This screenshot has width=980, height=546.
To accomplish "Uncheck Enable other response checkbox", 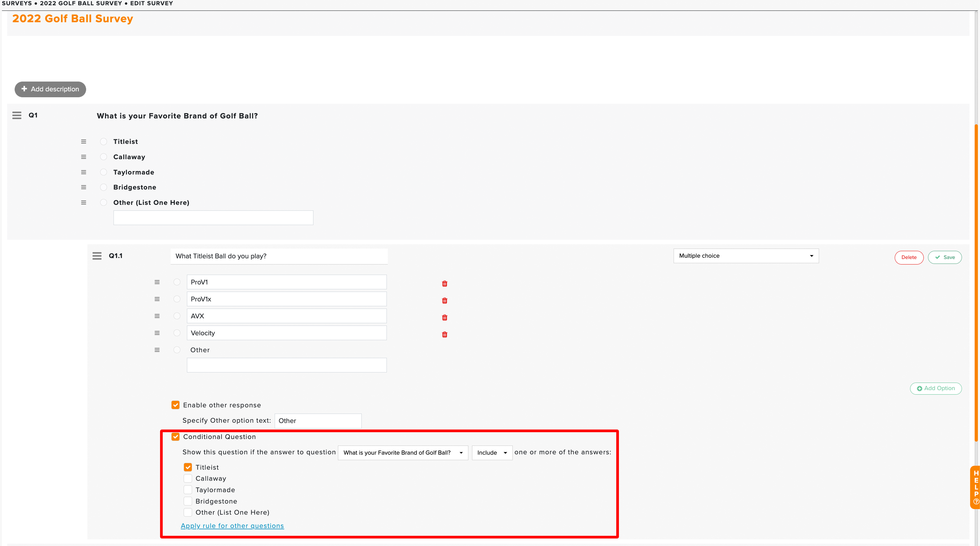I will point(175,405).
